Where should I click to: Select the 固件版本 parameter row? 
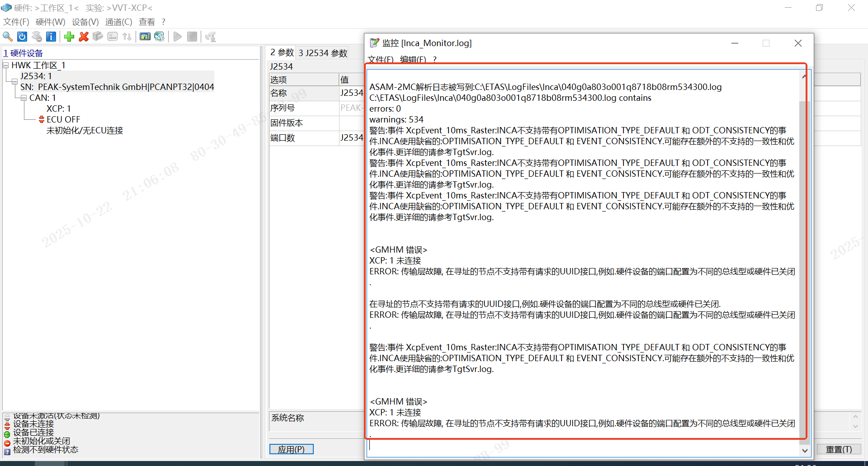pos(316,123)
